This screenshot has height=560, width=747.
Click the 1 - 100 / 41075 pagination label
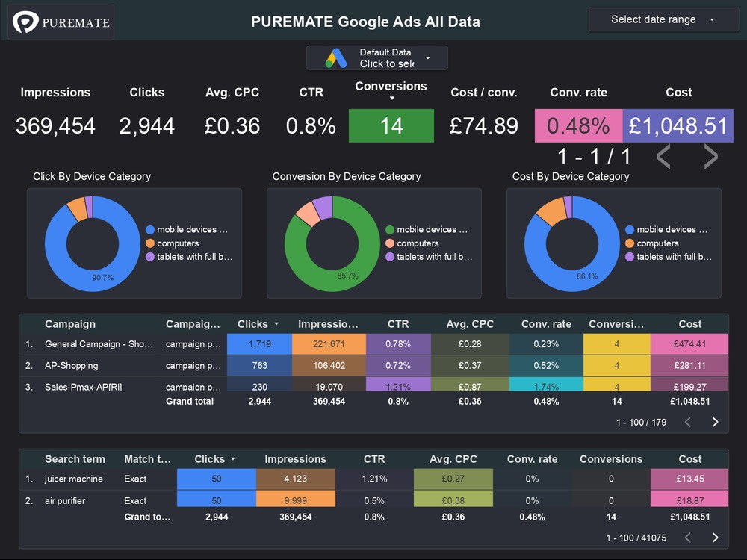(x=636, y=538)
